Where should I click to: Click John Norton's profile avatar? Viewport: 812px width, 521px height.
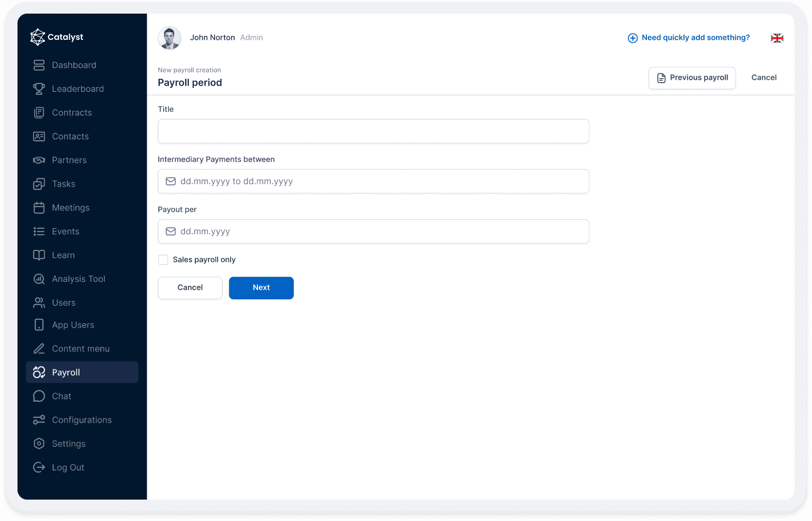click(169, 38)
